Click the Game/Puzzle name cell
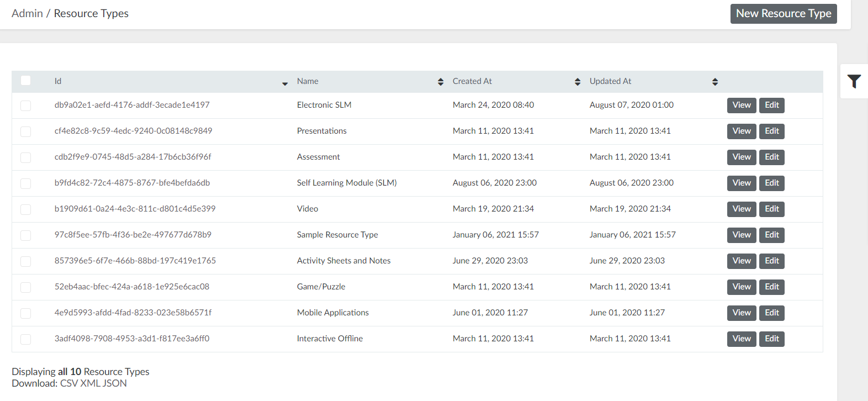Image resolution: width=868 pixels, height=401 pixels. (x=321, y=287)
